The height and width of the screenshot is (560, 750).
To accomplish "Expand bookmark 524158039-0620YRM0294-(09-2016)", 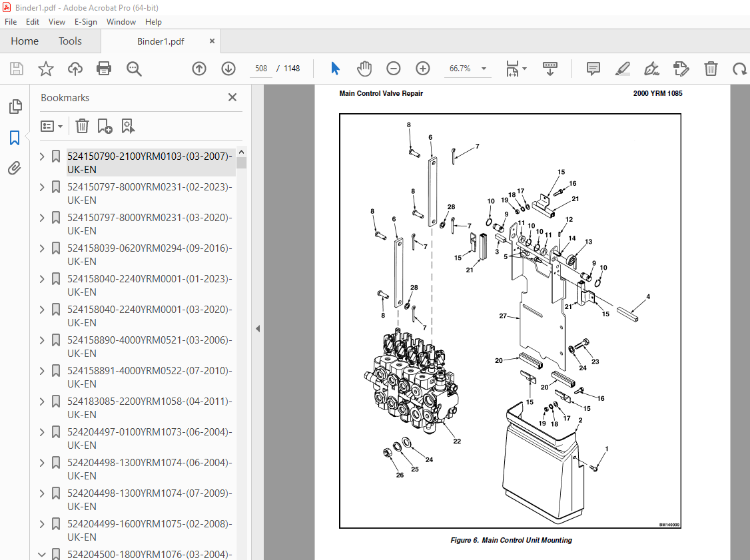I will (42, 248).
